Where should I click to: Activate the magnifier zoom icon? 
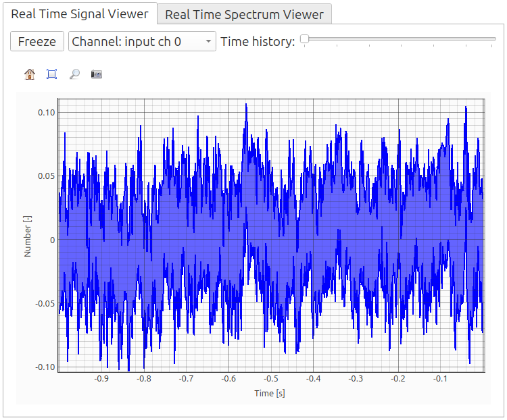coord(74,74)
